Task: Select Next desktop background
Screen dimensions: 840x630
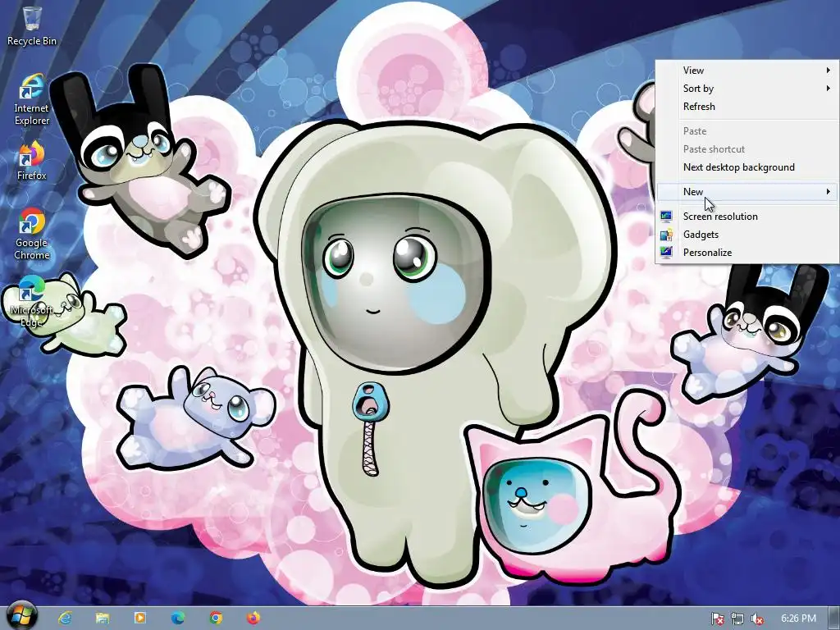Action: [746, 167]
